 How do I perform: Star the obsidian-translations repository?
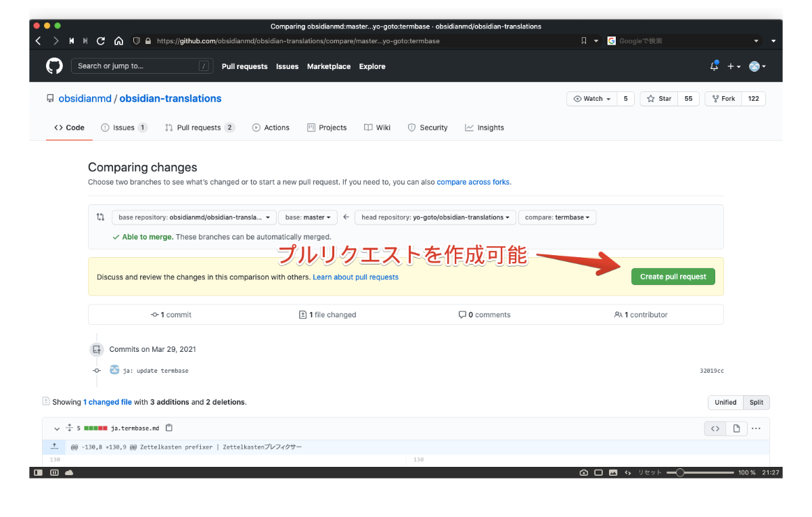point(659,99)
